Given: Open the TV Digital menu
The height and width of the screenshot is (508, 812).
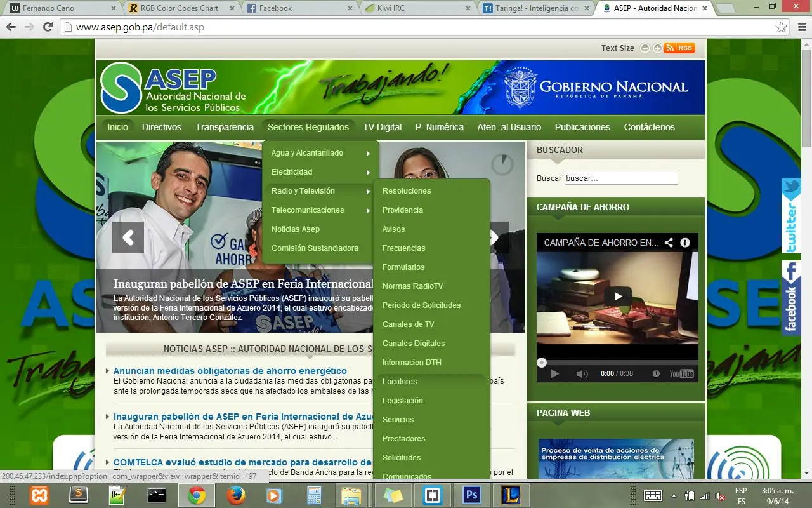Looking at the screenshot, I should tap(383, 127).
